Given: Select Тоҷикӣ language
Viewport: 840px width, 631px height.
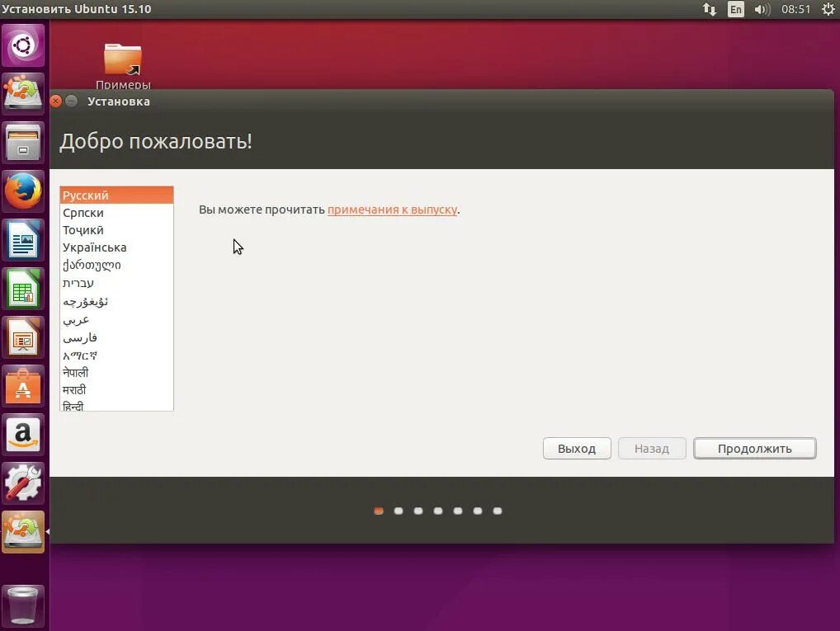Looking at the screenshot, I should (117, 230).
